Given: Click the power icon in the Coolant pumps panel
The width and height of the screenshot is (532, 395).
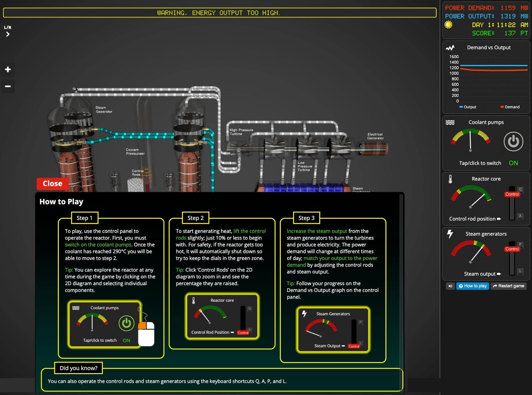Looking at the screenshot, I should 513,142.
